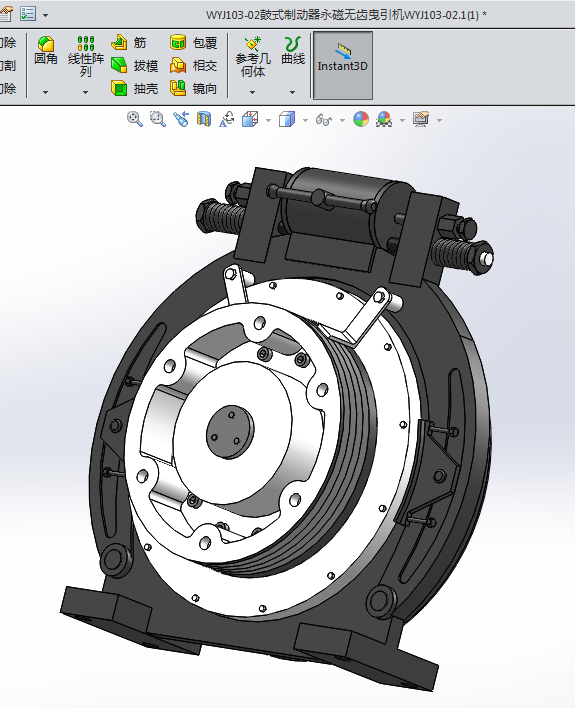Screen dimensions: 575x708
Task: Expand the Hide/Show Items dropdown arrow
Action: 342,120
